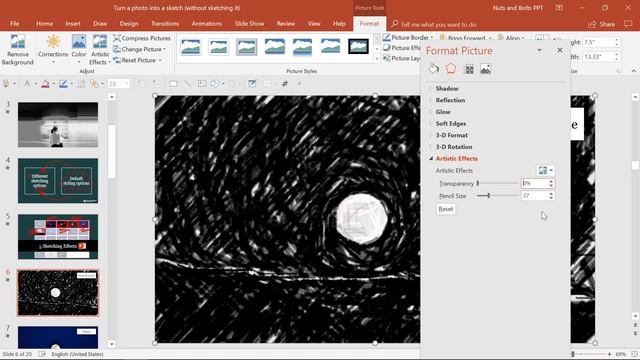Select slide 6 thumbnail
The height and width of the screenshot is (360, 640).
coord(58,292)
